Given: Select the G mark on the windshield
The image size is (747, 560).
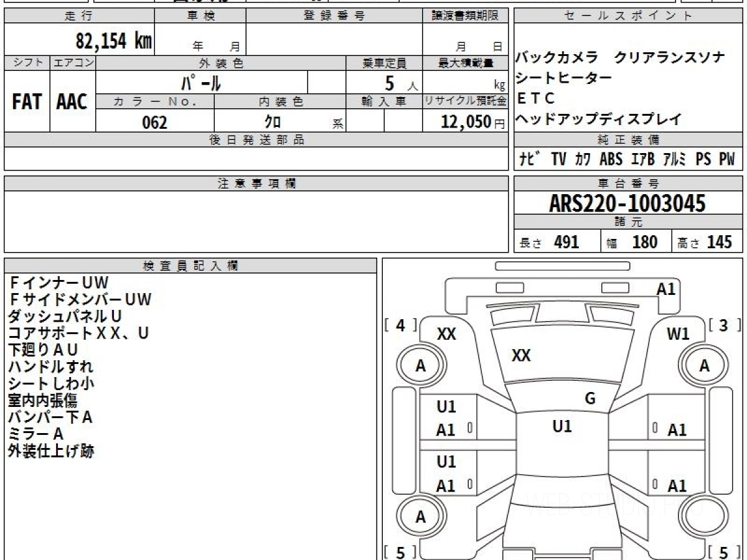Looking at the screenshot, I should [590, 399].
